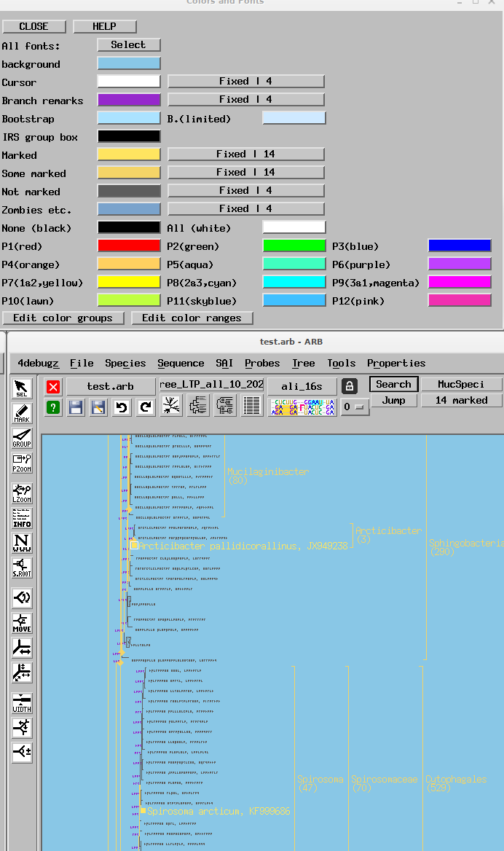Viewport: 504px width, 851px height.
Task: Open the sequence editor icon
Action: tap(303, 407)
